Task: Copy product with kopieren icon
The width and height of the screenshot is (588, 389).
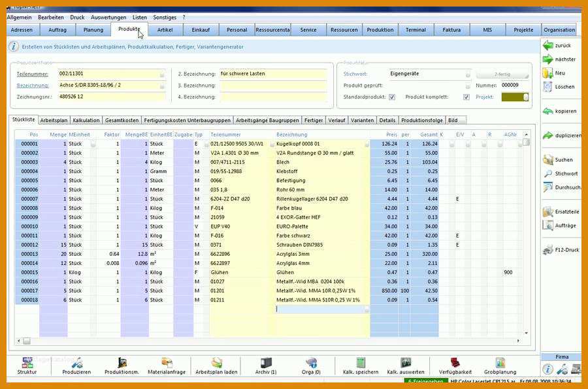Action: (548, 112)
